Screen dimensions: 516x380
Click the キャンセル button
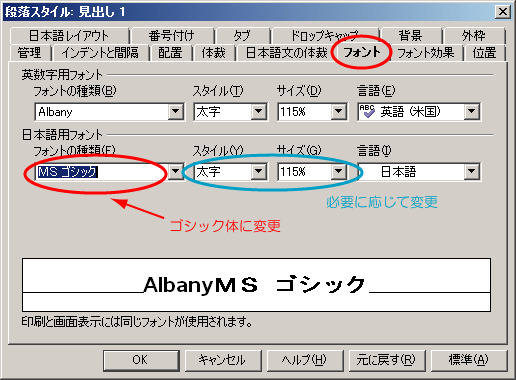coord(223,360)
